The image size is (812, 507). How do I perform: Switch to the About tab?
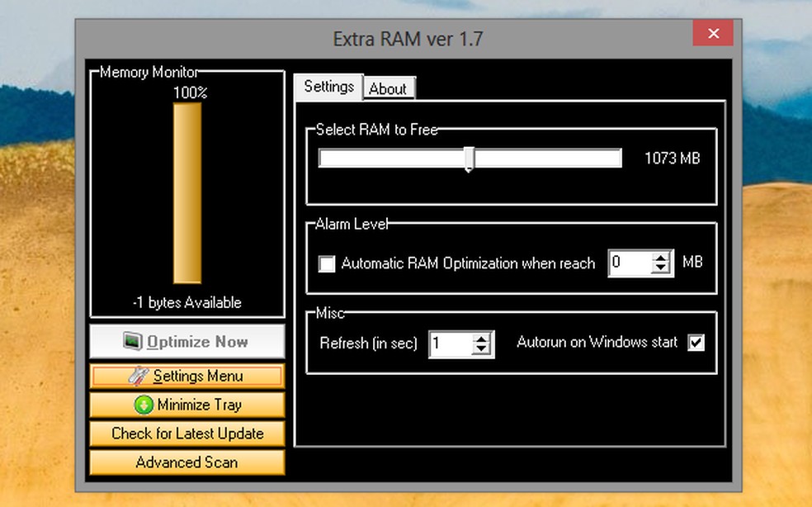point(389,88)
